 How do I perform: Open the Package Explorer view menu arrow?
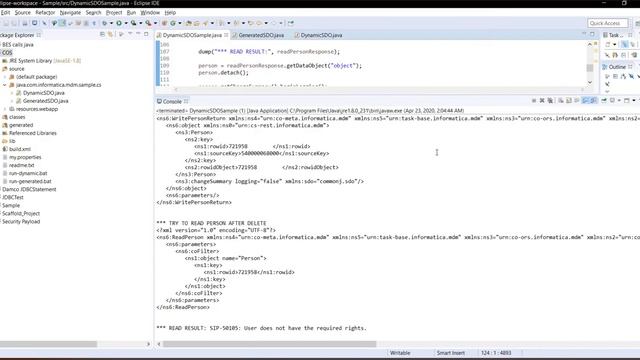click(130, 34)
